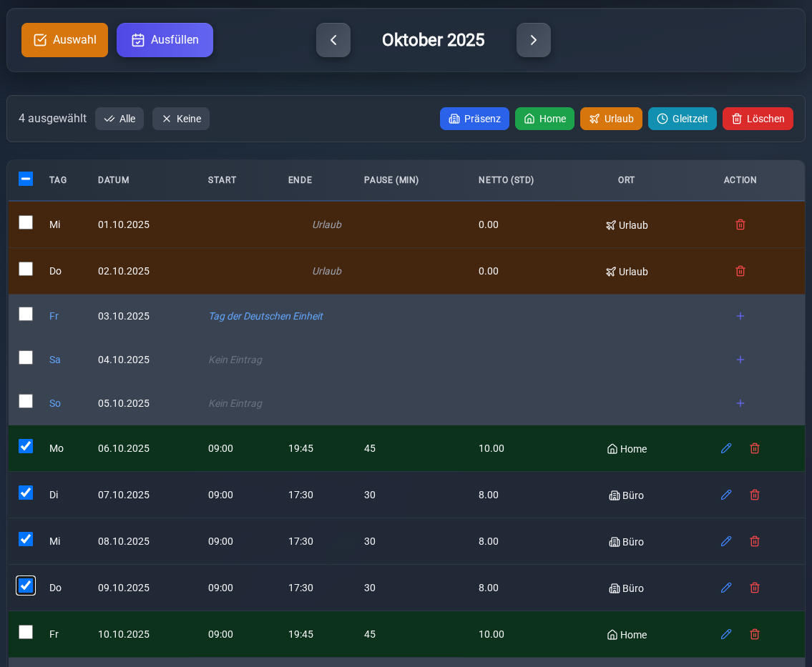Viewport: 812px width, 667px height.
Task: Add a new entry for Tag der Deutschen Einheit
Action: 740,316
